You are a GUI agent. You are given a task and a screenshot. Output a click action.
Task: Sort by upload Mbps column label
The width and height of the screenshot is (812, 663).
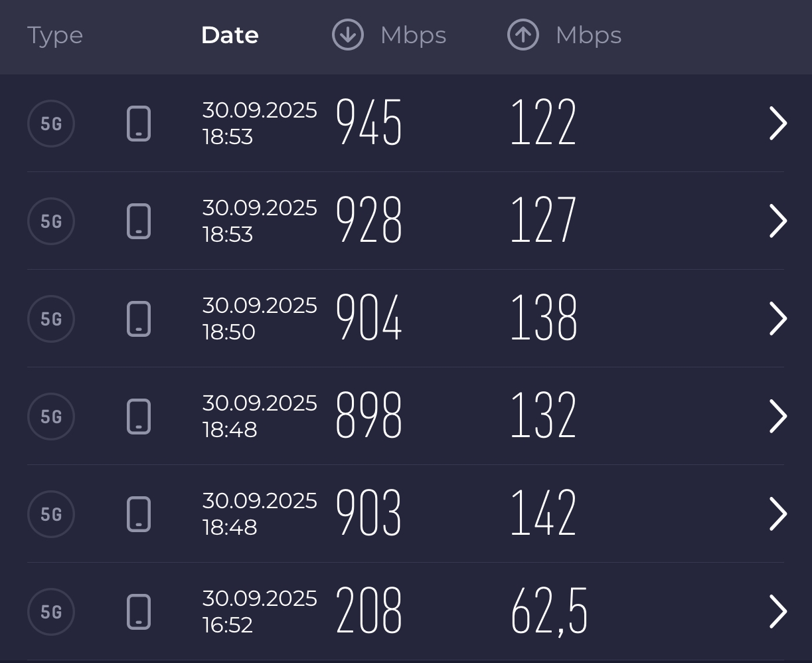tap(588, 35)
